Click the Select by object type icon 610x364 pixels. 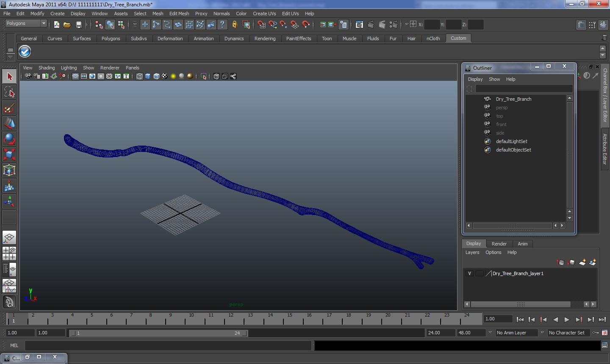click(110, 25)
